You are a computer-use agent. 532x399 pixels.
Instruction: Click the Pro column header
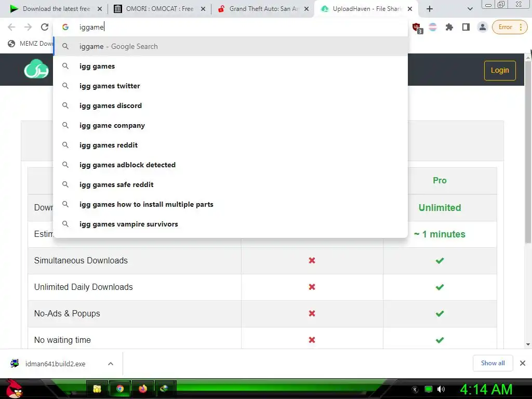point(440,180)
